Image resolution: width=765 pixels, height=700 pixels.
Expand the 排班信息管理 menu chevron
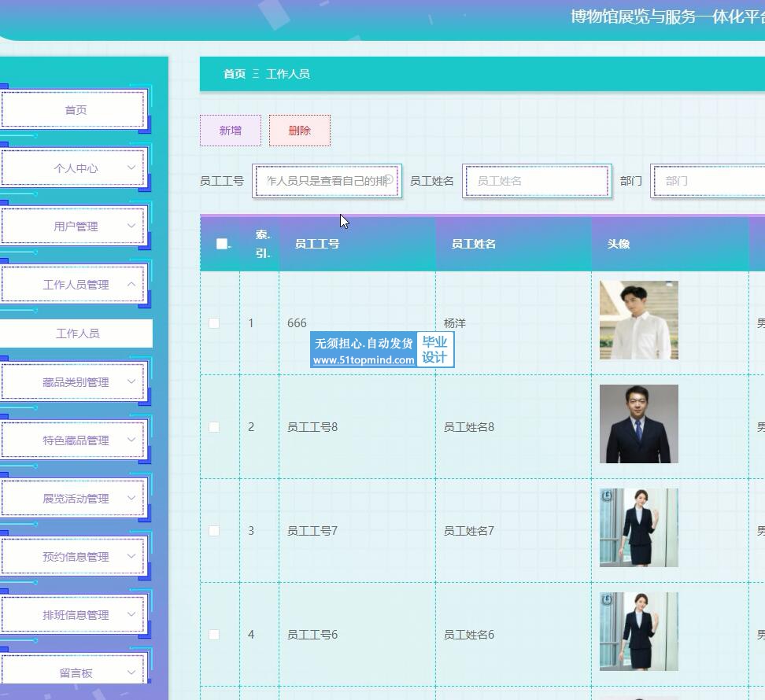click(131, 614)
